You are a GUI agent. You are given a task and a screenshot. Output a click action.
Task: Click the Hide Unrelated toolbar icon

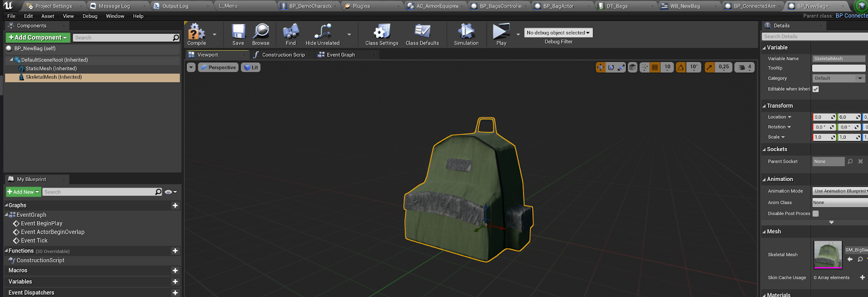(x=322, y=32)
